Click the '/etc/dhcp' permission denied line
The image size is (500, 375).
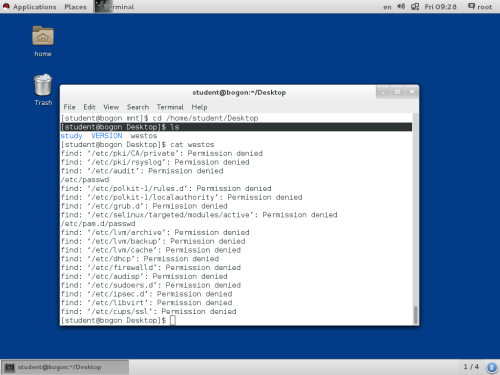tap(140, 259)
